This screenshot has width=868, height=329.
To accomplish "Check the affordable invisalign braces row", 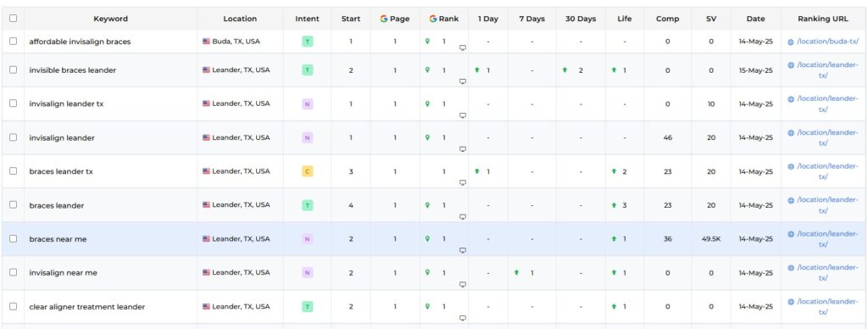I will point(14,41).
